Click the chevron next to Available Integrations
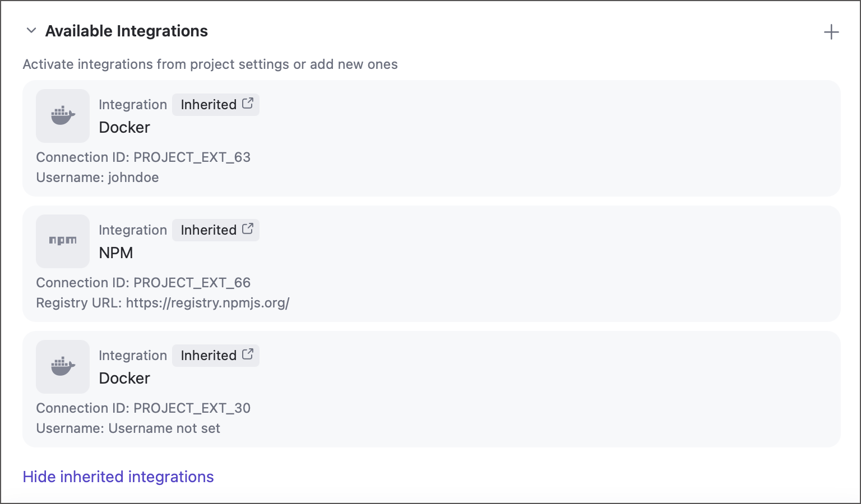Viewport: 861px width, 504px height. coord(31,31)
